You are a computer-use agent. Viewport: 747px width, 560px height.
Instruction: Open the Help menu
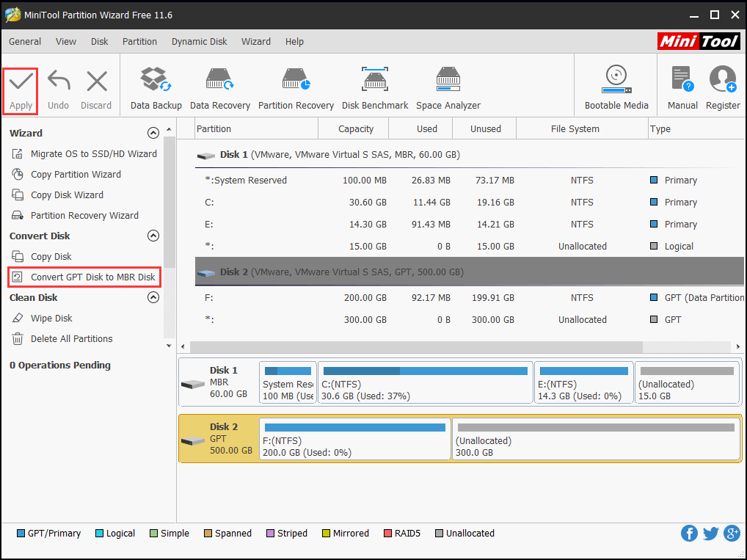(x=294, y=41)
